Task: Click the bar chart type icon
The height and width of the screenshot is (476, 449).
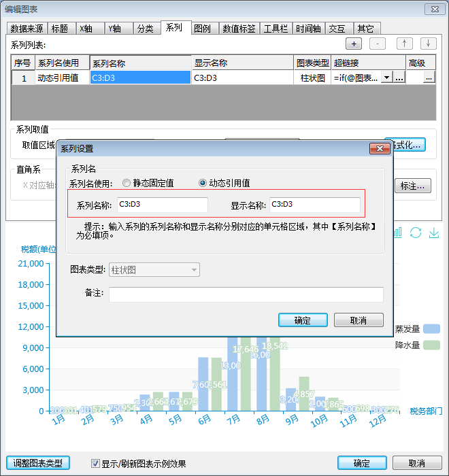Action: pos(398,233)
